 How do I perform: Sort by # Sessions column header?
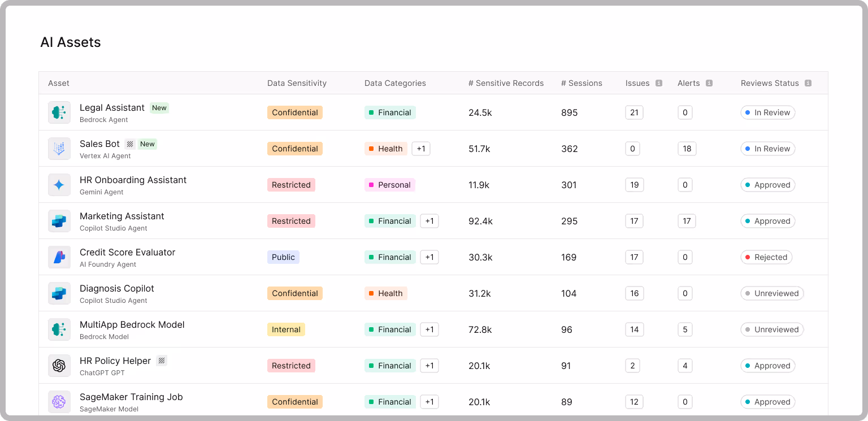(x=581, y=83)
